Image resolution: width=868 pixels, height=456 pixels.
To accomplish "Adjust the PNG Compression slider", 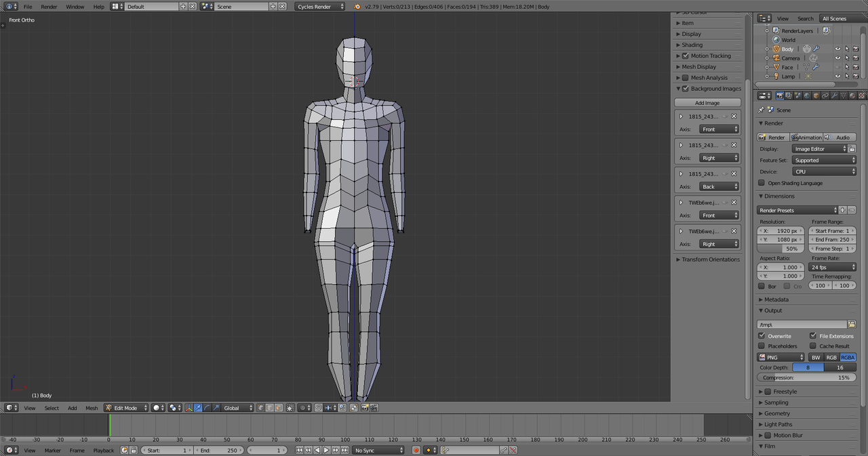I will click(806, 378).
